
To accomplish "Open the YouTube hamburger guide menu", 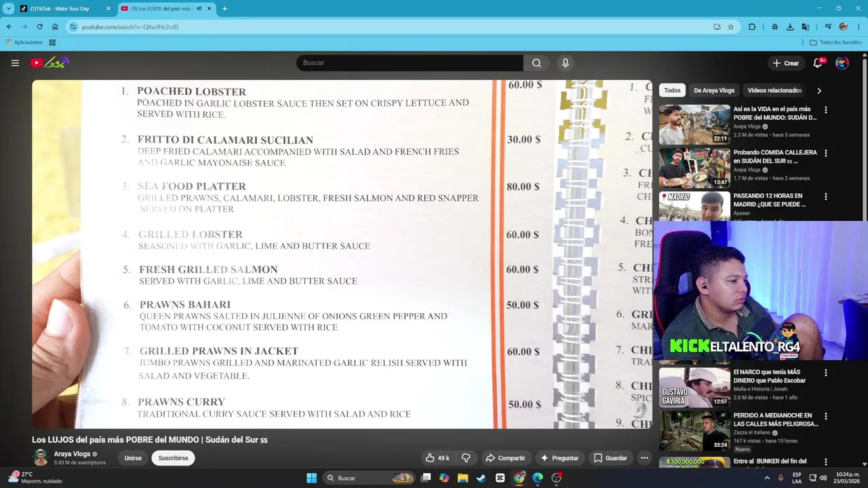I will [x=15, y=63].
